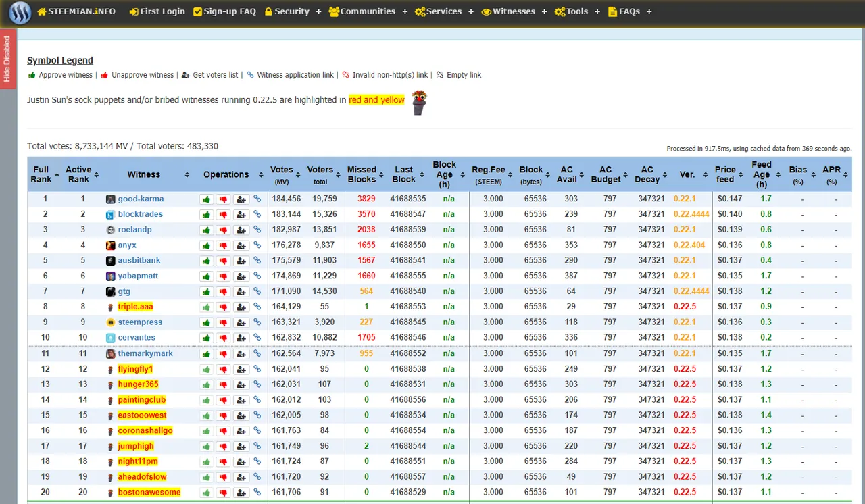
Task: Expand the Witnesses menu
Action: 514,11
